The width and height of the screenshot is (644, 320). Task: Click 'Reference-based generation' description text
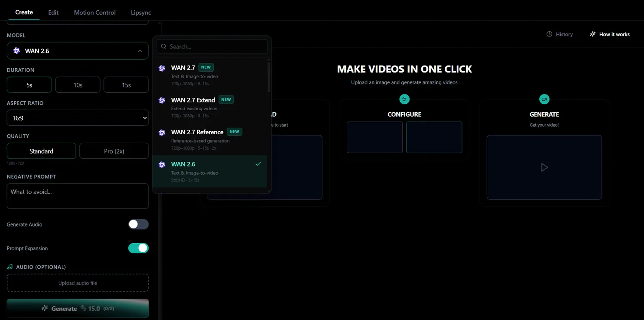click(x=200, y=141)
